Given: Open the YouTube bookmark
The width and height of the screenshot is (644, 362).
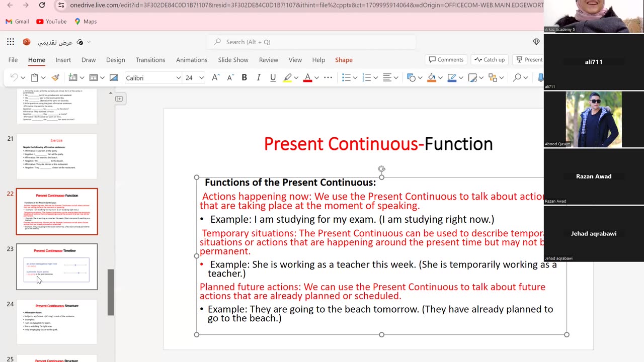Looking at the screenshot, I should (51, 22).
